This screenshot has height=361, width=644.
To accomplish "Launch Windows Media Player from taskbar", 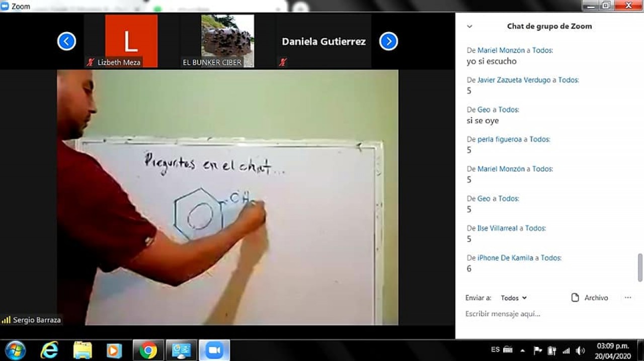I will click(115, 350).
